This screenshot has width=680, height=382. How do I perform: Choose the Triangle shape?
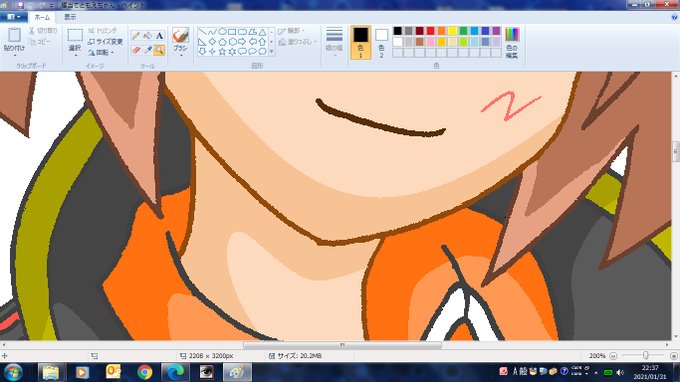click(262, 32)
